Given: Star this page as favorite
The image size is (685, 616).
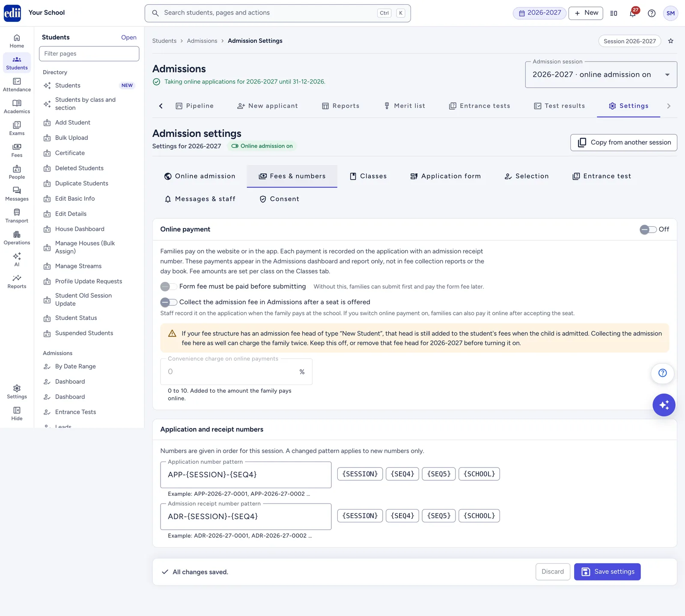Looking at the screenshot, I should tap(671, 41).
